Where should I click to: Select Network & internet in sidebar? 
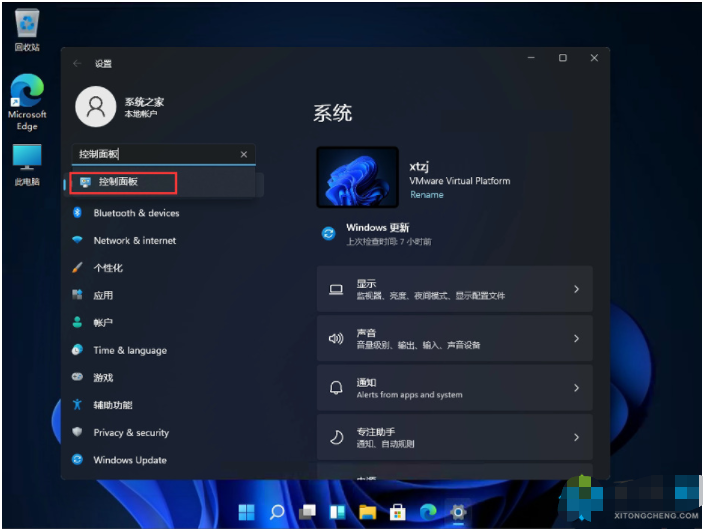[x=134, y=241]
